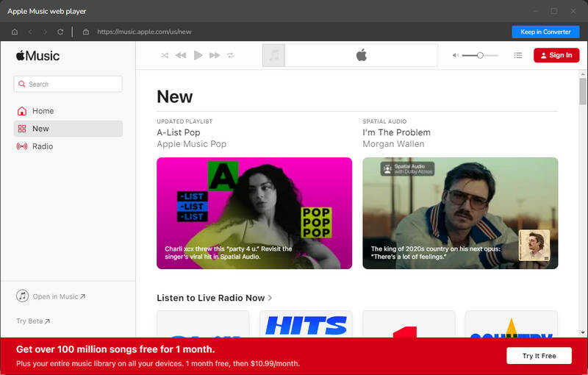588x375 pixels.
Task: Toggle the repeat playback icon
Action: [231, 55]
